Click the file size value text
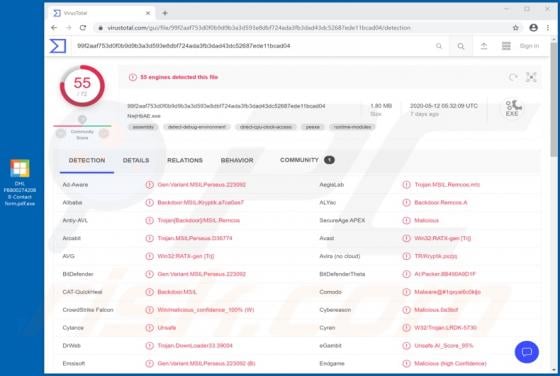560x376 pixels. point(381,106)
